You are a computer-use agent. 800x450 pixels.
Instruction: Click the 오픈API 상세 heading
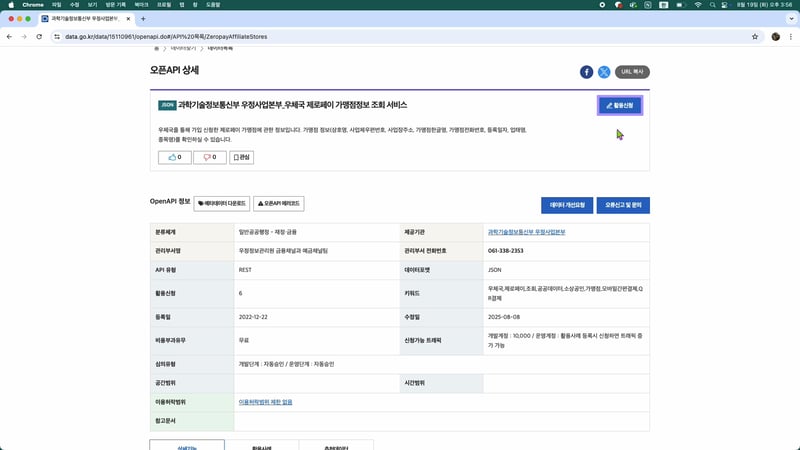[174, 70]
